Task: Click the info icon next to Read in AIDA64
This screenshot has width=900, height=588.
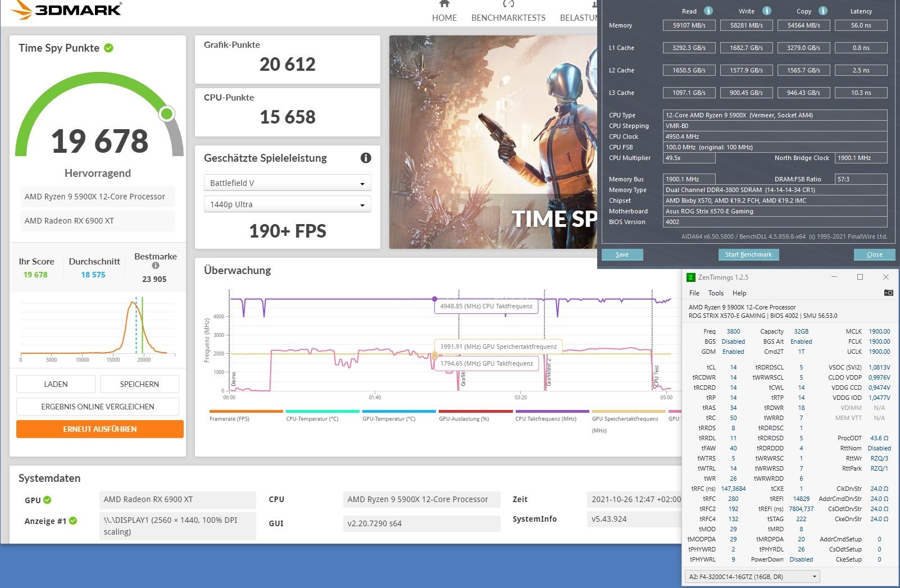Action: coord(708,11)
